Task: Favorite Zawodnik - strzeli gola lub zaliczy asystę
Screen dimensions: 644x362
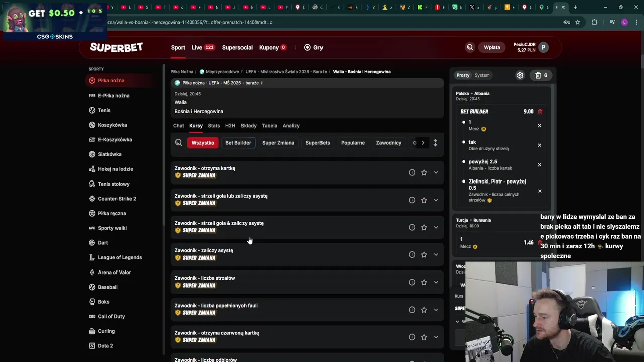Action: (424, 200)
